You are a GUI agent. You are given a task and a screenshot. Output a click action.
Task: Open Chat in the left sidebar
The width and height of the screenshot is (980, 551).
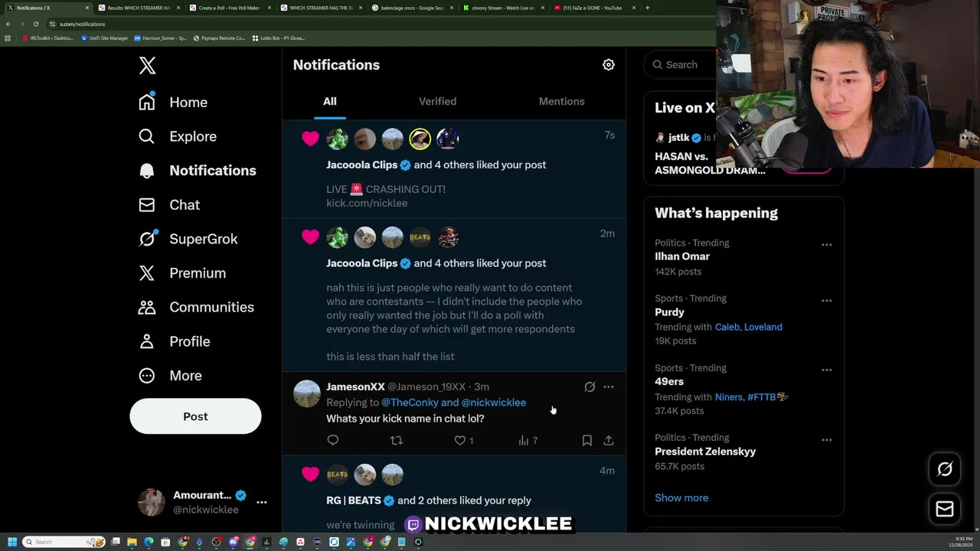[169, 204]
